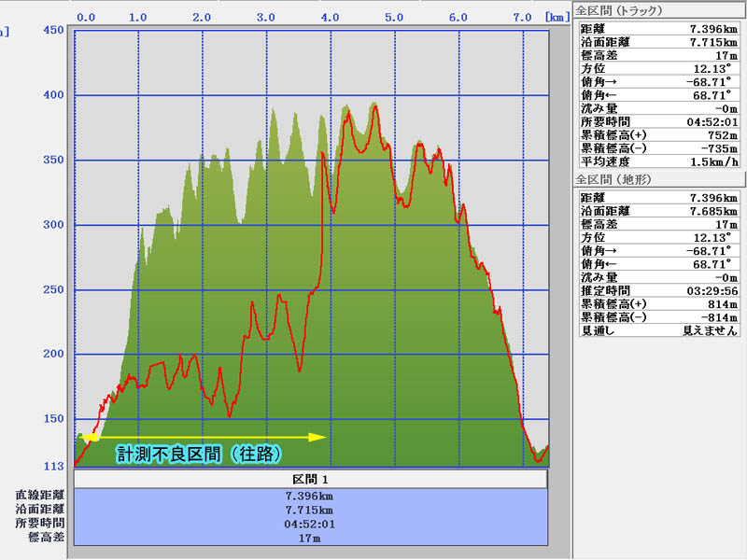Select 平均速度 1.5km/h row in track panel
The image size is (747, 560).
point(658,161)
